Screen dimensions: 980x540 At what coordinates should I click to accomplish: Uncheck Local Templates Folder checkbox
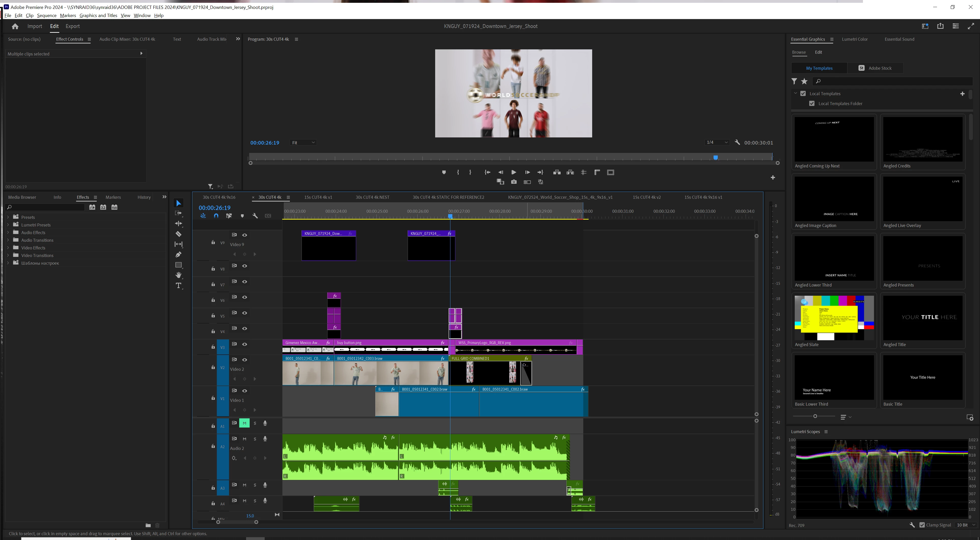pyautogui.click(x=812, y=104)
